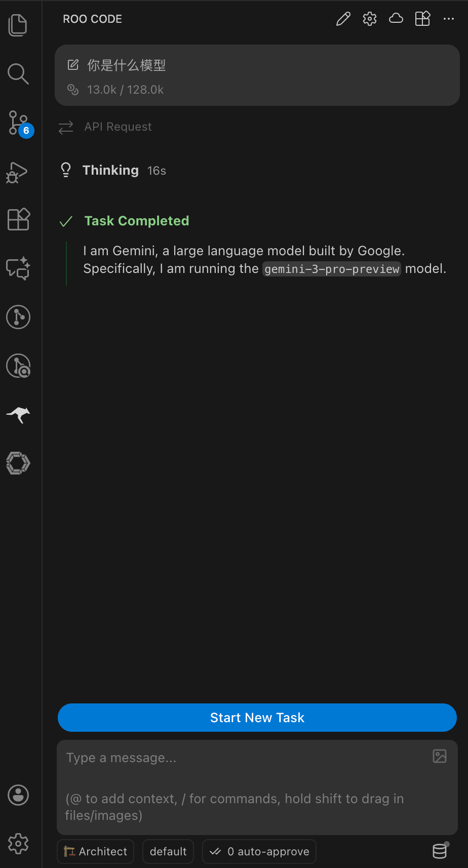The height and width of the screenshot is (868, 468).
Task: Open the Explorer view in activity bar
Action: pos(18,25)
